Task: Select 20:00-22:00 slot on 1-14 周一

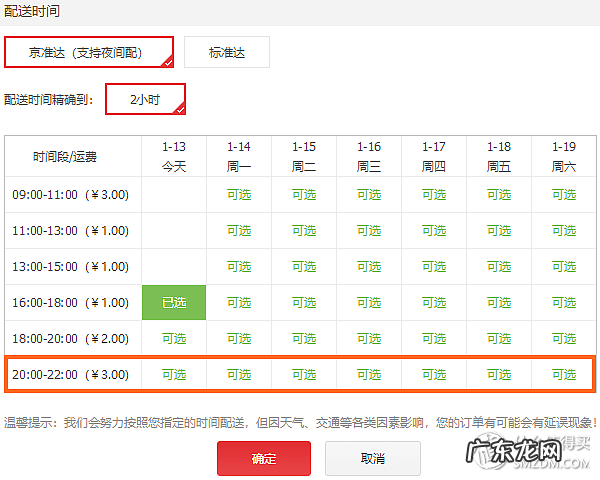Action: coord(239,374)
